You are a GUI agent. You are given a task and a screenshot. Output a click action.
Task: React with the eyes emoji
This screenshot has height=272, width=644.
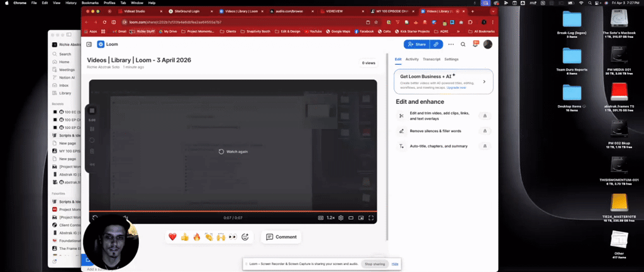coord(233,237)
